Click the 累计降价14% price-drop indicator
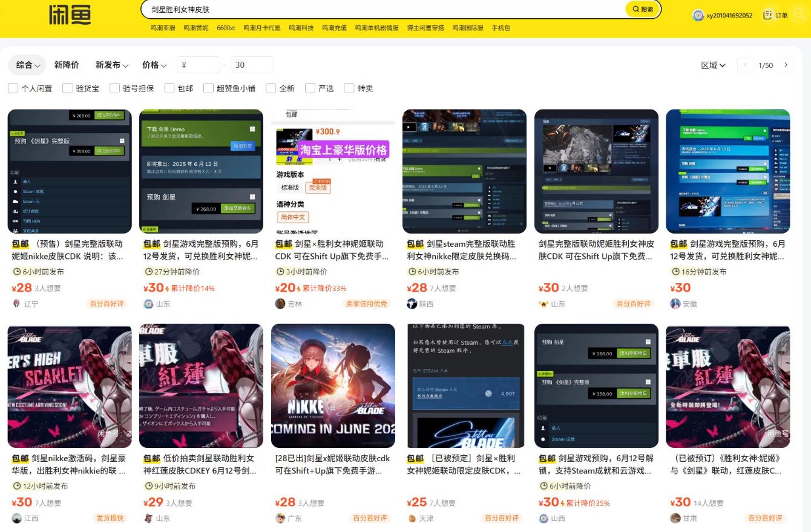Image resolution: width=811 pixels, height=532 pixels. [x=190, y=288]
